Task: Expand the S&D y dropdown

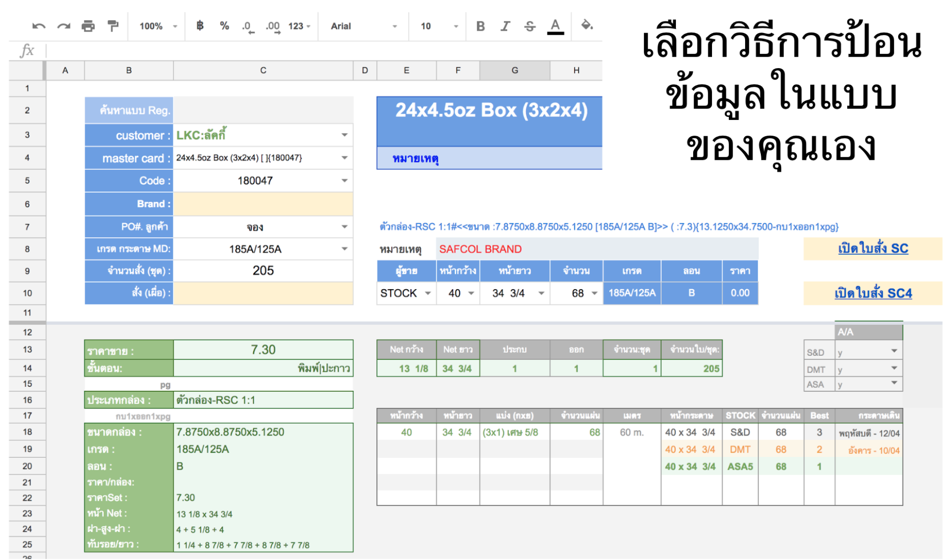Action: tap(894, 351)
